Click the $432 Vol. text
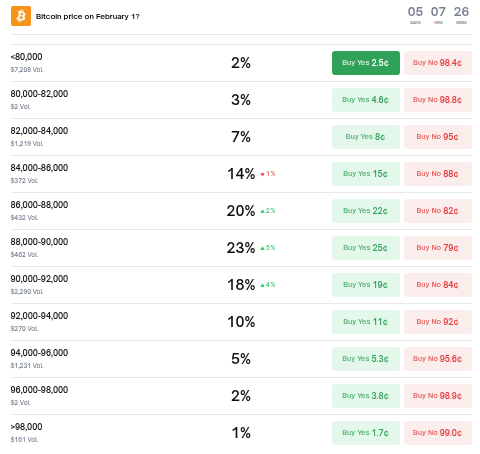Image resolution: width=480 pixels, height=454 pixels. (x=24, y=218)
